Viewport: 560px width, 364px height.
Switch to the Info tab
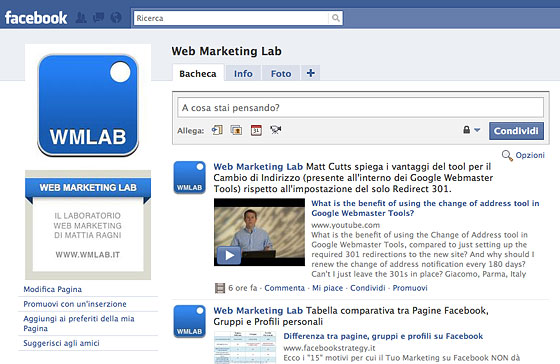243,74
